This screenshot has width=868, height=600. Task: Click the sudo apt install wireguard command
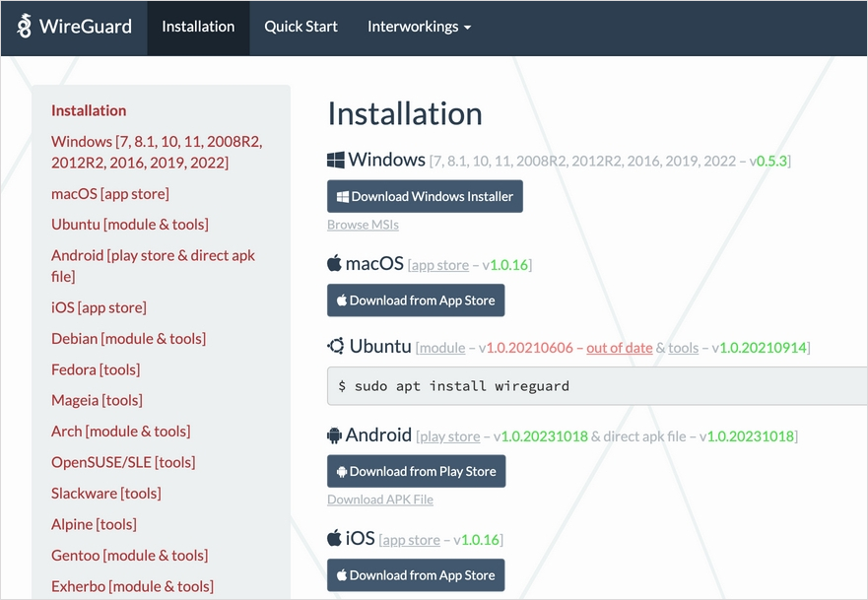[462, 386]
